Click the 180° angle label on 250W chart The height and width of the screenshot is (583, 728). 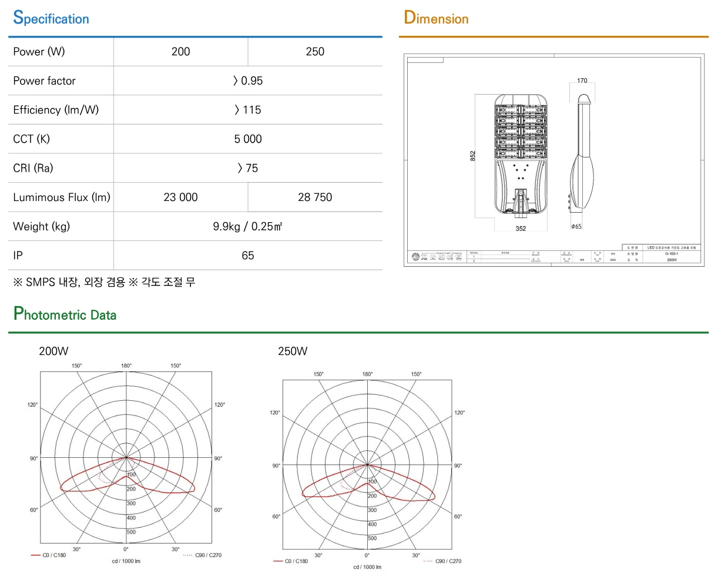pos(367,374)
